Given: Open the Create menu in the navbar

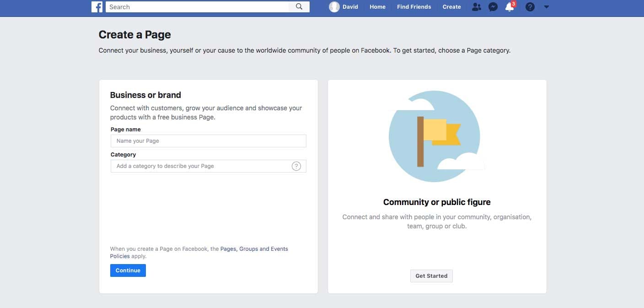Looking at the screenshot, I should click(451, 6).
